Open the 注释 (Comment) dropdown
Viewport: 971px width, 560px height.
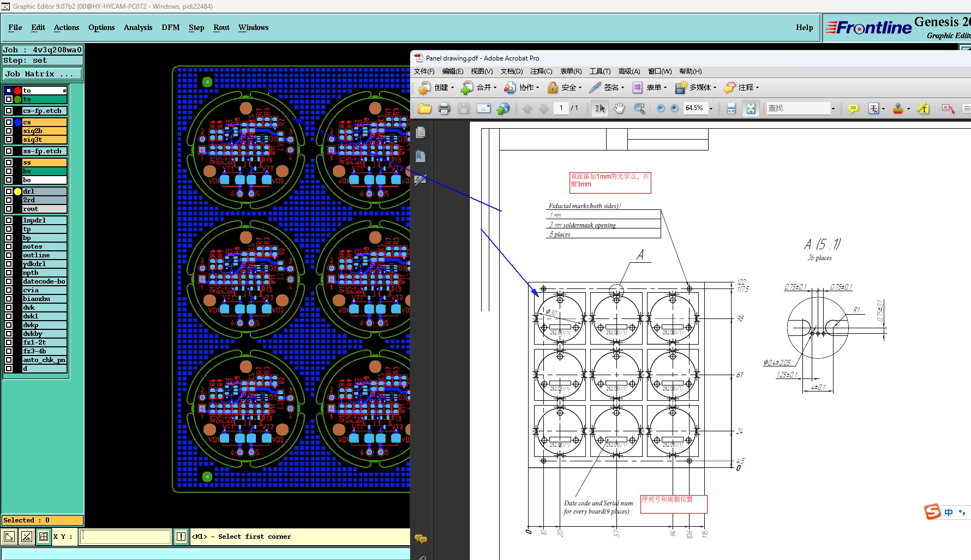741,87
